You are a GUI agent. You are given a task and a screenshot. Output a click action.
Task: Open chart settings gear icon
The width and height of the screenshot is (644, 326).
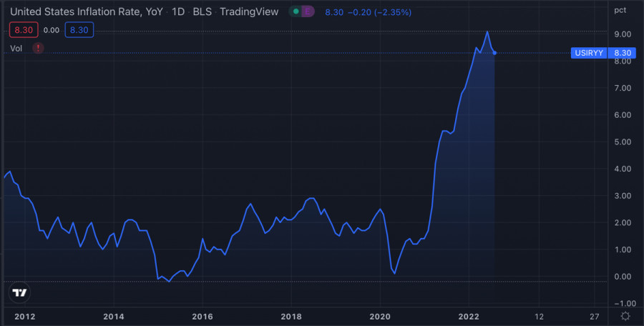[625, 315]
